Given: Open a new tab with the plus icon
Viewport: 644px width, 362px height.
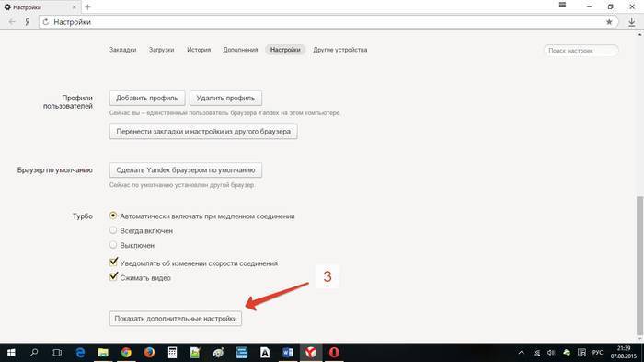Looking at the screenshot, I should pos(87,7).
